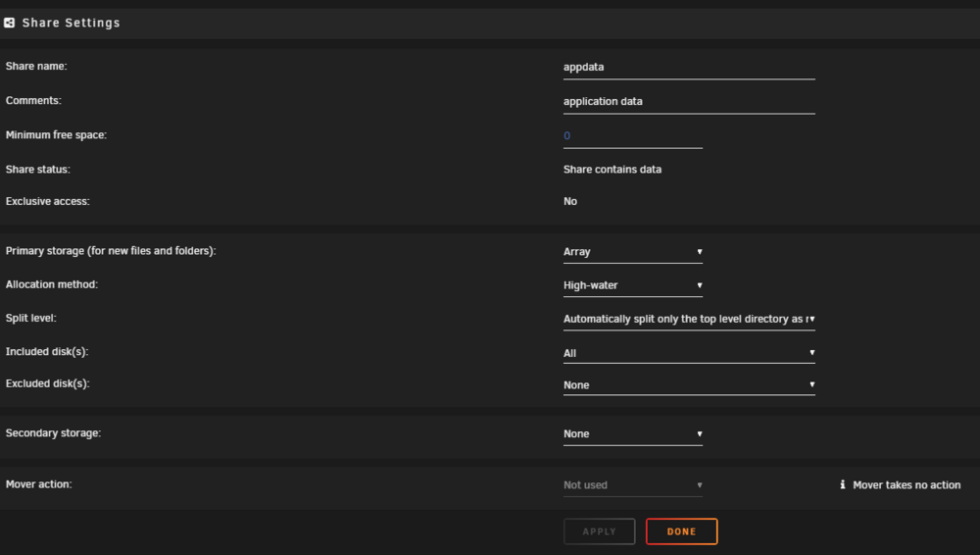Viewport: 980px width, 555px height.
Task: Click the info icon beside Mover takes no action
Action: point(843,485)
